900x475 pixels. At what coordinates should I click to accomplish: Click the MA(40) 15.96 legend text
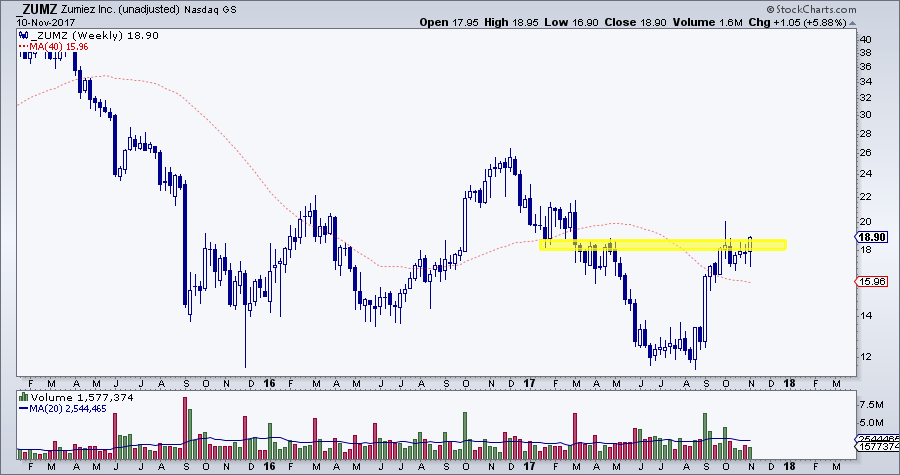coord(57,46)
